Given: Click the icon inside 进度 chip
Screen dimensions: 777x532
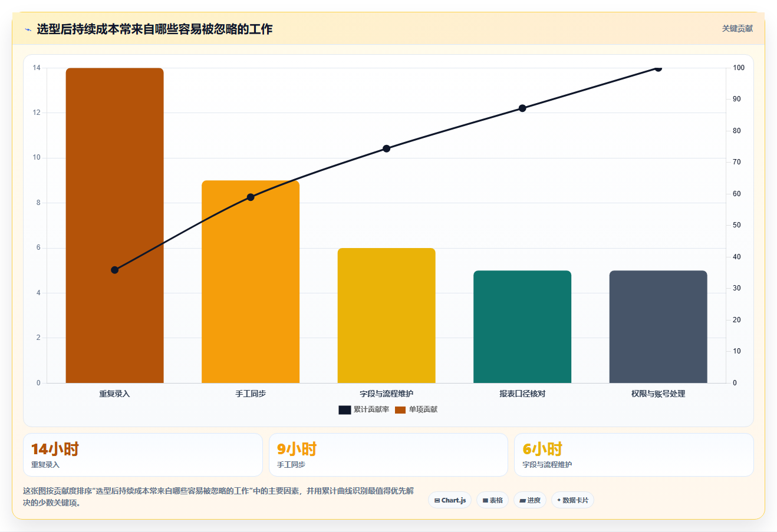Looking at the screenshot, I should (x=522, y=500).
